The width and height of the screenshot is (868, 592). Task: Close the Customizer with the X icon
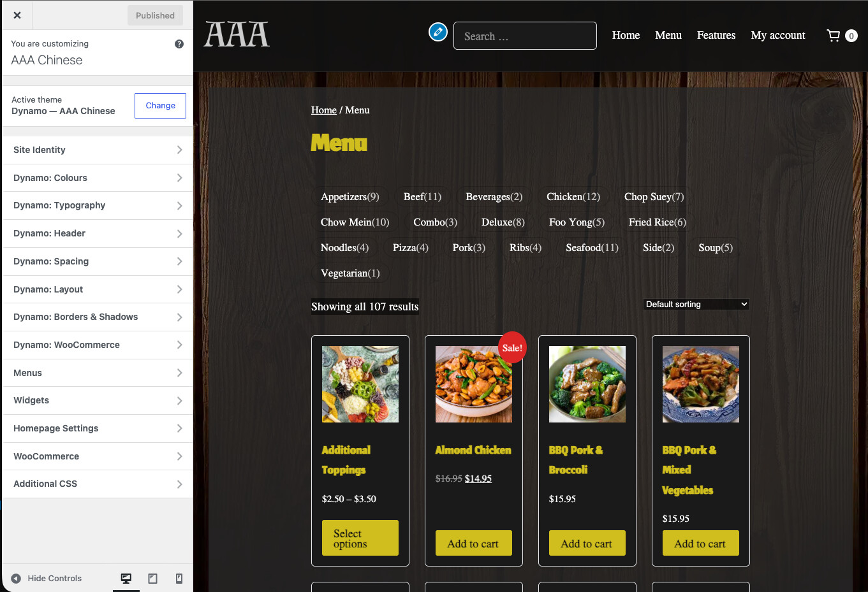(x=17, y=15)
